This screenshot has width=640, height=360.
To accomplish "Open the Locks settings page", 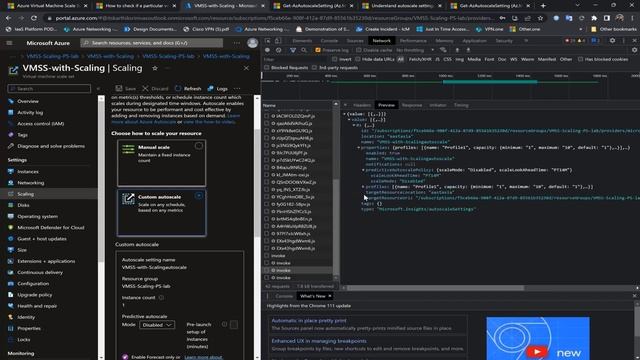I will 24,340.
